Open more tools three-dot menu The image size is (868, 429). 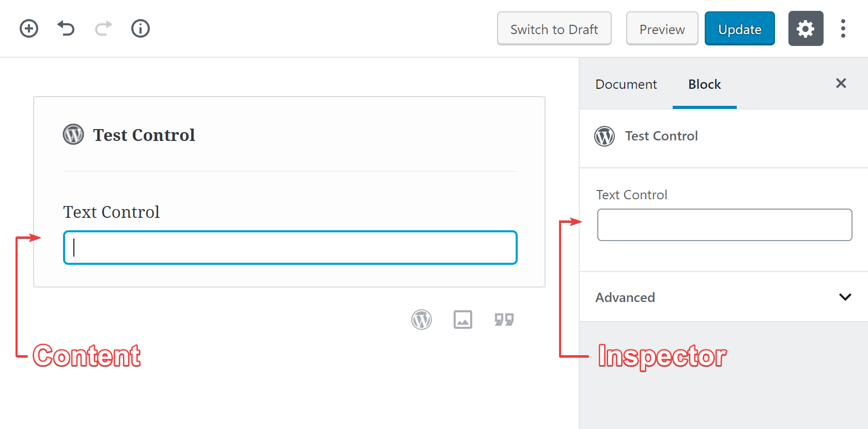[843, 28]
